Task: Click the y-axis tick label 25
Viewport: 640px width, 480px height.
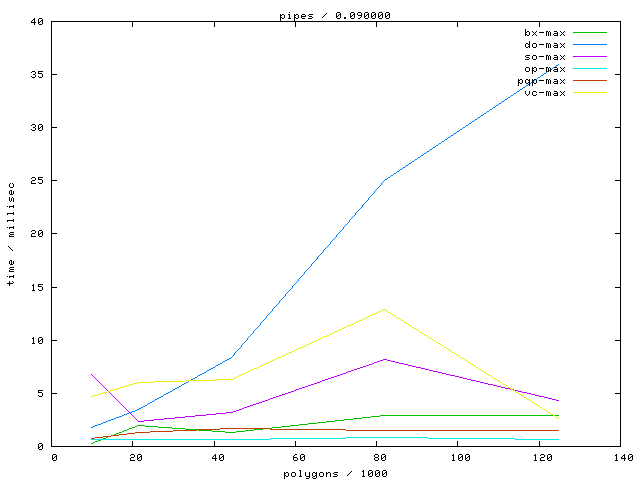Action: [37, 181]
